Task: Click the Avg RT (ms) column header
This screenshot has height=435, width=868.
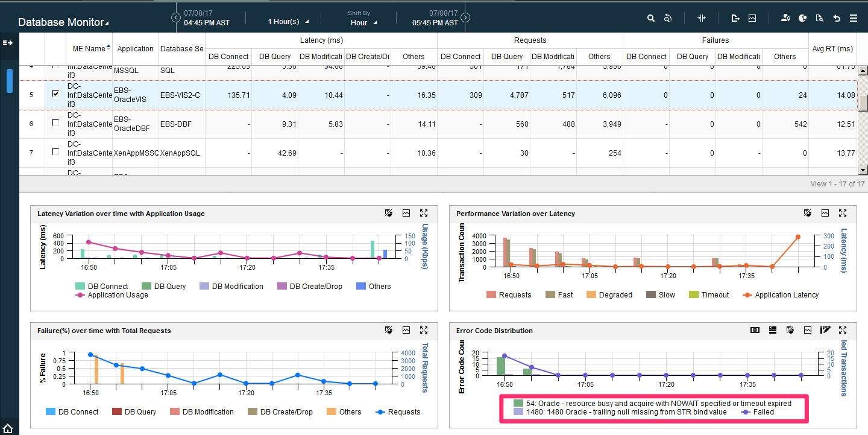Action: (x=832, y=48)
